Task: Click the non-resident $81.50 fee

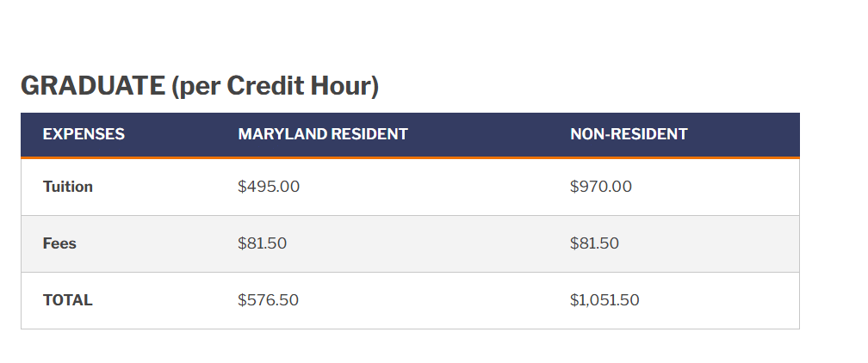Action: [x=594, y=243]
